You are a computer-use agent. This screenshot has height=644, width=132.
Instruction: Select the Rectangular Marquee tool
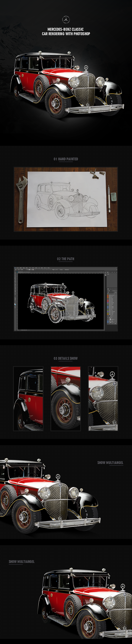tap(15, 274)
